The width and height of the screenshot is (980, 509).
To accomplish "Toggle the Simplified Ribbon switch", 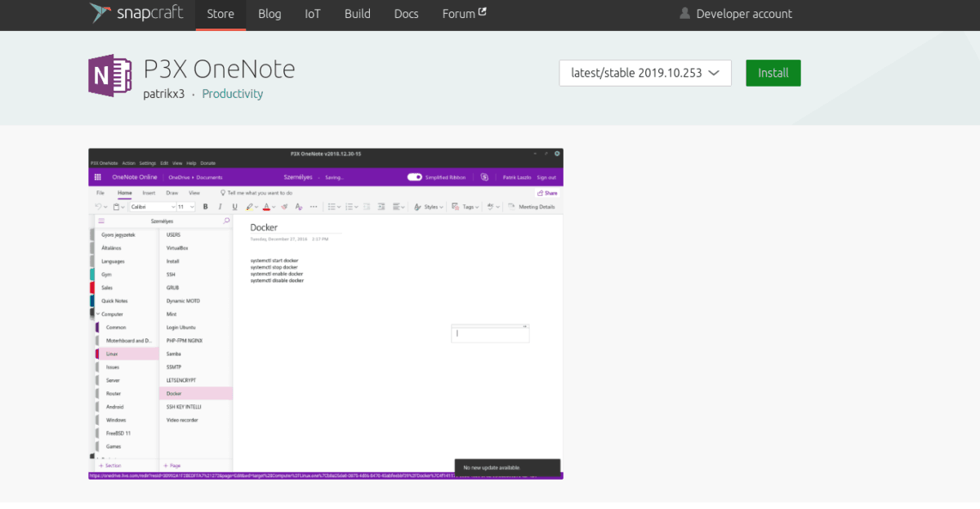I will click(414, 176).
